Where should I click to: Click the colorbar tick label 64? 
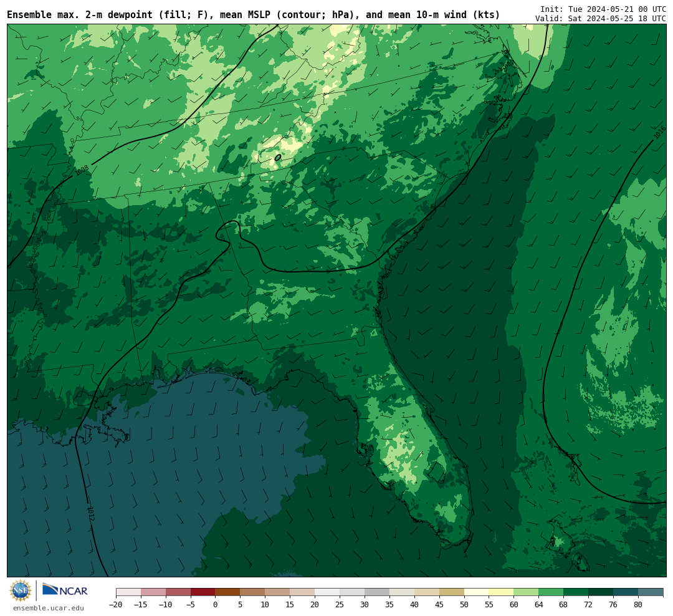[539, 604]
